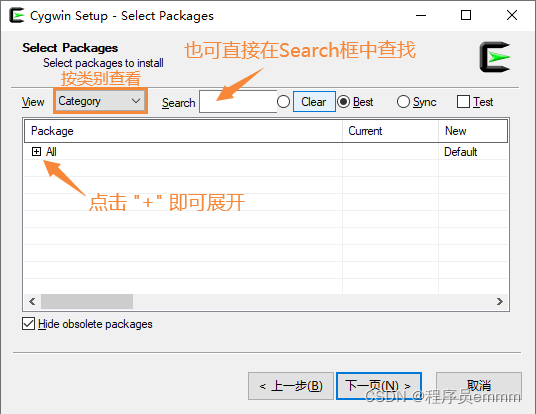Cancel setup with the 取消 button
Screen dimensions: 536x414
[479, 386]
